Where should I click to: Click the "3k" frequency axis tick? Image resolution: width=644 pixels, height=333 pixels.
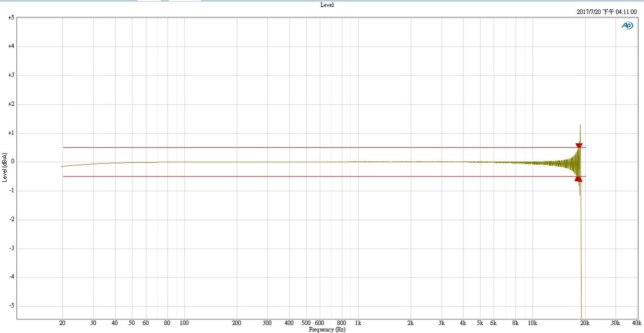pyautogui.click(x=442, y=323)
